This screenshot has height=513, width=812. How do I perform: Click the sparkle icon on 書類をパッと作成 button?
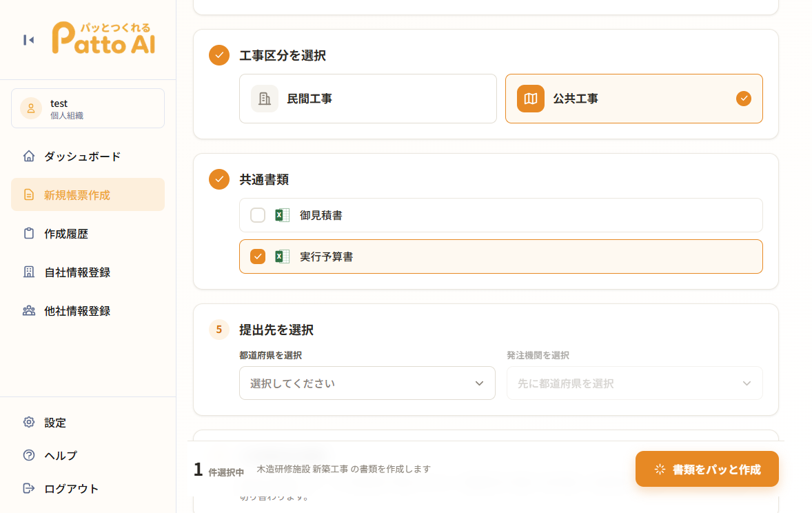[x=660, y=470]
